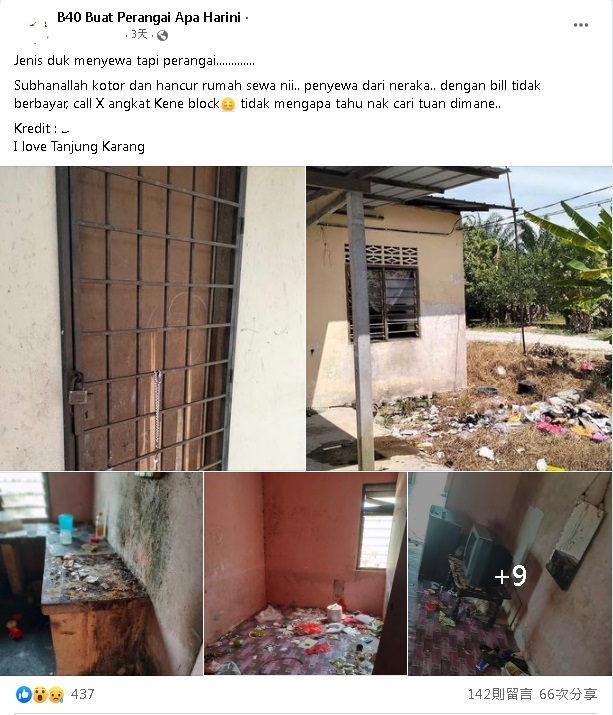Screen dimensions: 613x715
Task: Open the 142則留言 comments list
Action: pyautogui.click(x=499, y=694)
